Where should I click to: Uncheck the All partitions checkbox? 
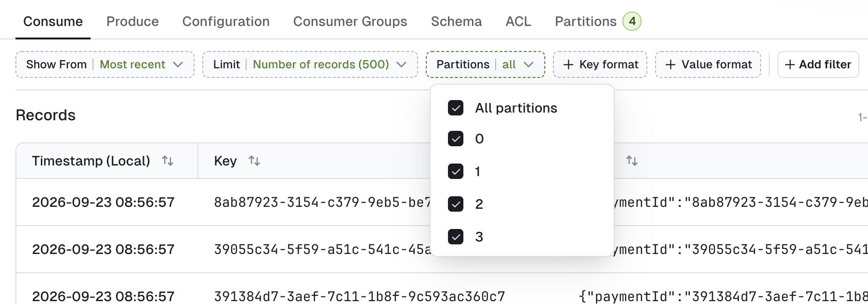[x=456, y=108]
